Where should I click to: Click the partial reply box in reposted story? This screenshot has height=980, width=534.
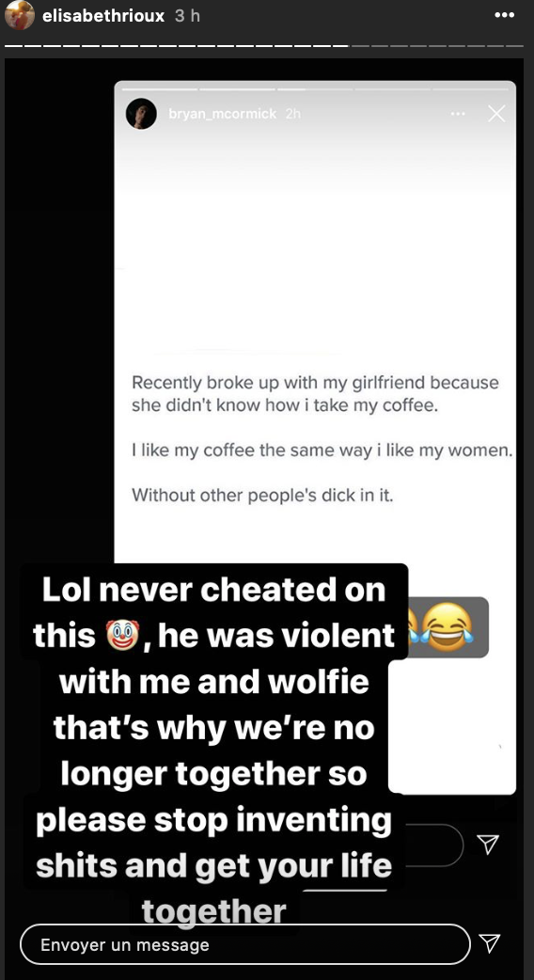(x=434, y=845)
